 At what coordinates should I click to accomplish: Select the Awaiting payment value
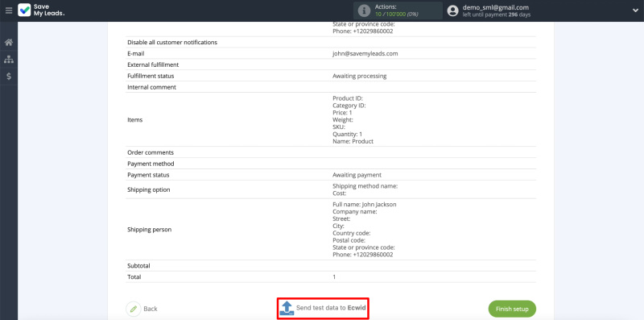coord(357,175)
